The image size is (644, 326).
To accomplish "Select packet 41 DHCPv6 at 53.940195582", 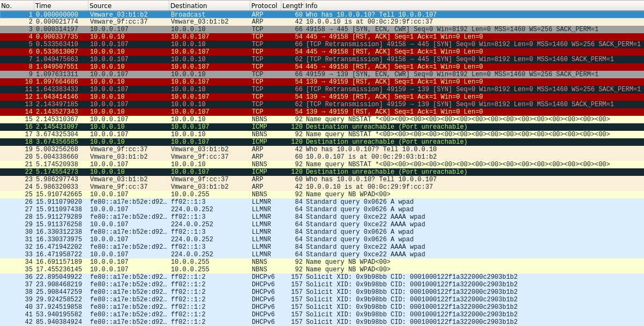I will (x=322, y=315).
